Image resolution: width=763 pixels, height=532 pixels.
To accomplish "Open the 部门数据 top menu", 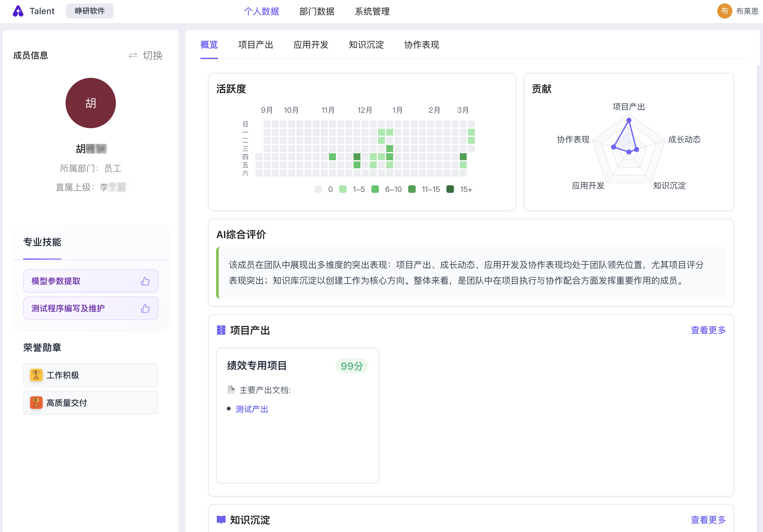I will click(317, 11).
